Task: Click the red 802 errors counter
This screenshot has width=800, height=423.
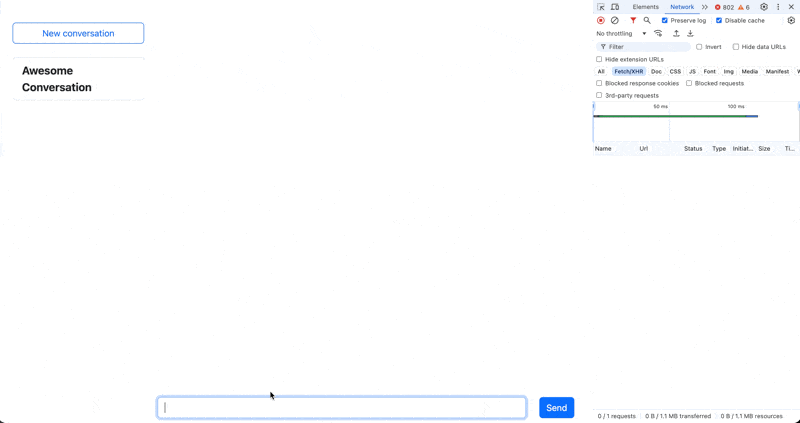Action: [x=724, y=7]
